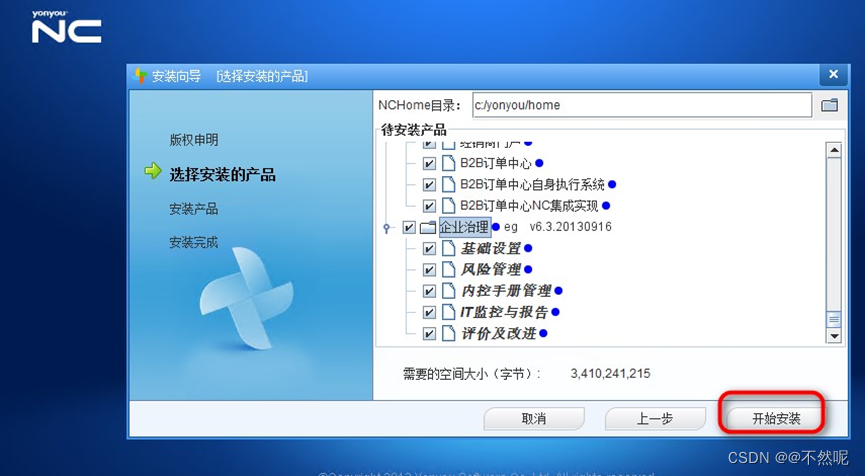Click the document icon beside B2B订单中心自身执行系统
The height and width of the screenshot is (476, 865).
tap(449, 184)
